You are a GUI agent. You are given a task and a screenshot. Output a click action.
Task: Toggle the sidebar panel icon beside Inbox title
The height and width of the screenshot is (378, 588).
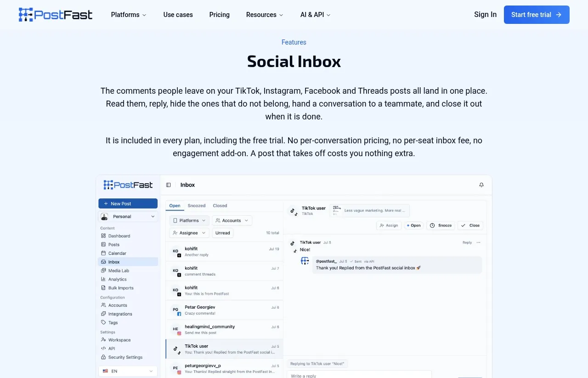169,185
